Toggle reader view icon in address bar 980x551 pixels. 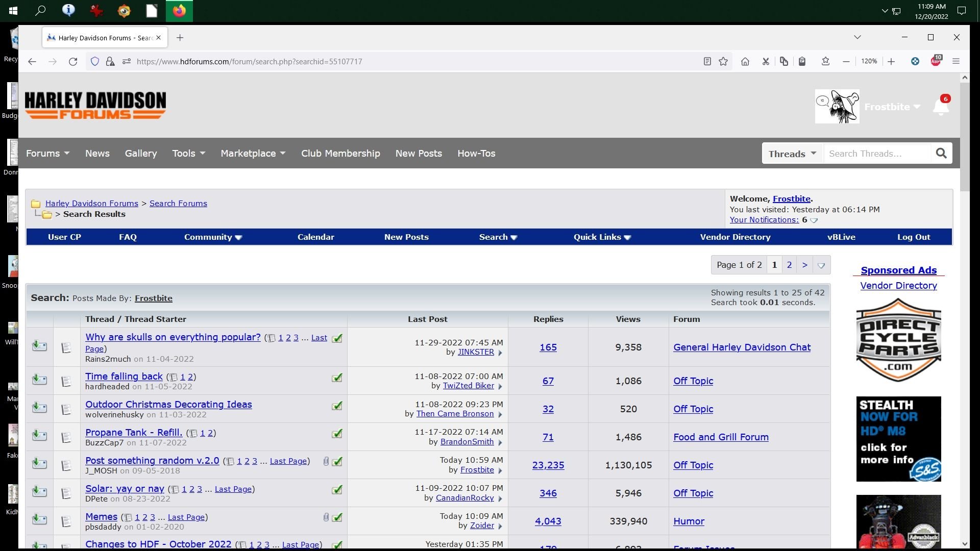[707, 62]
